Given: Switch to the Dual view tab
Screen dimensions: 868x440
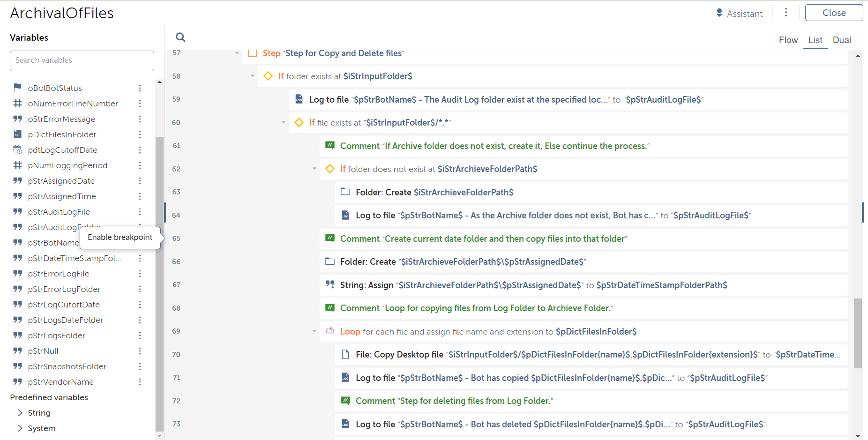Looking at the screenshot, I should pyautogui.click(x=842, y=40).
